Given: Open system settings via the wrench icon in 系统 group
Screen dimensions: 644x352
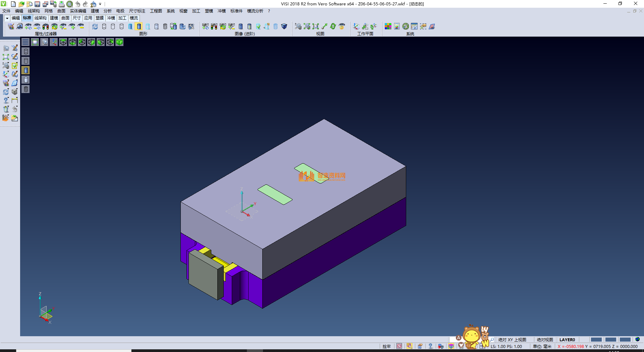Looking at the screenshot, I should (406, 26).
